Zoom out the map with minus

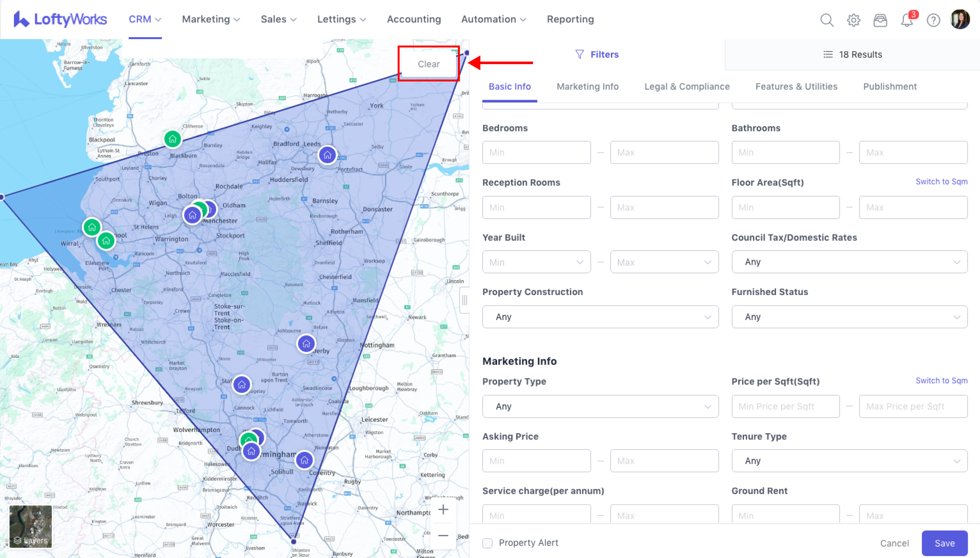tap(443, 535)
